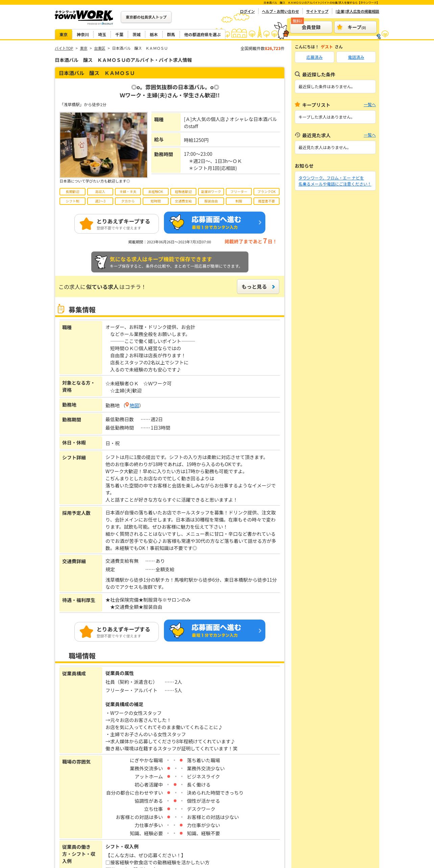Click the magnifier icon beside 最近探した条件
This screenshot has width=434, height=868.
(x=297, y=74)
